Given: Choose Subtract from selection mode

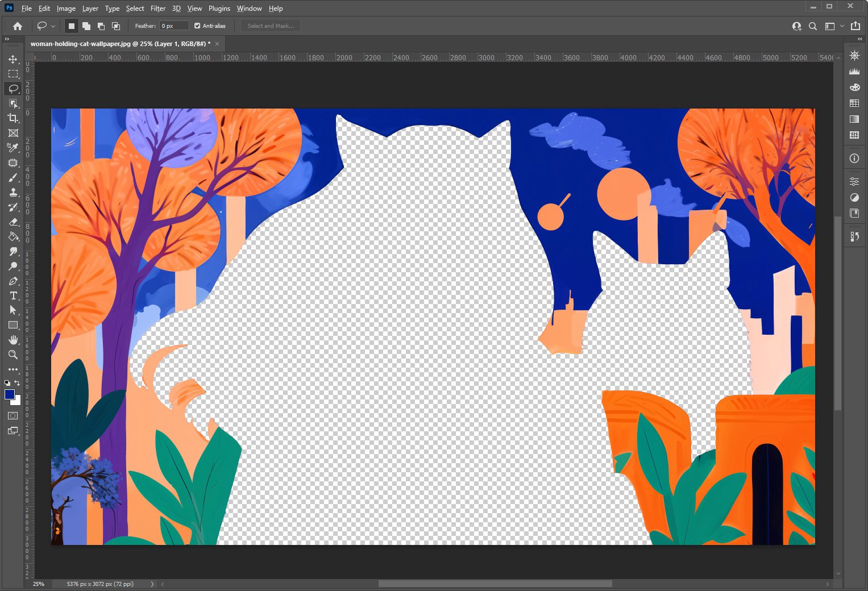Looking at the screenshot, I should (x=101, y=26).
